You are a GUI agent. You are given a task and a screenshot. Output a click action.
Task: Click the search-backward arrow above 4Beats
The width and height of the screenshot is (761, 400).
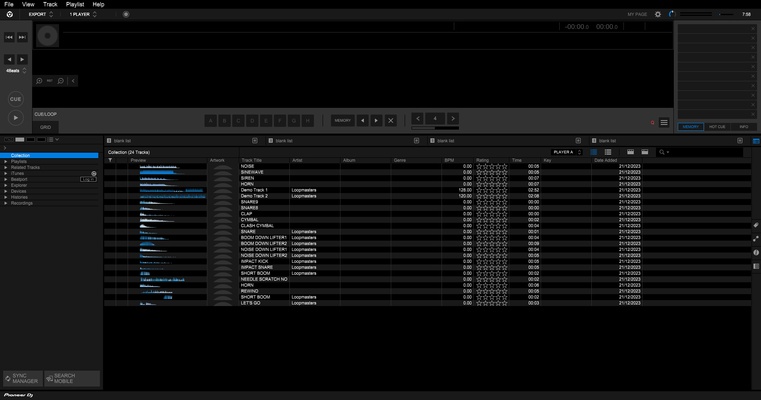coord(9,59)
